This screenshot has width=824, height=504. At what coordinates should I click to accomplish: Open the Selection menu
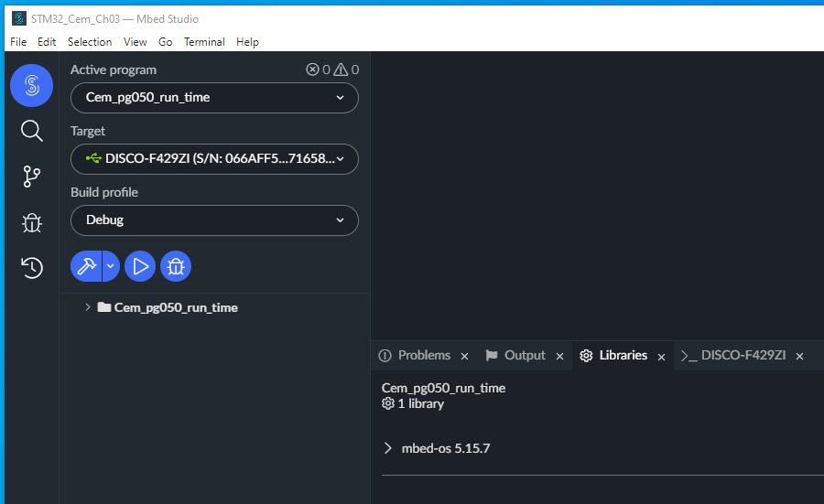point(90,42)
